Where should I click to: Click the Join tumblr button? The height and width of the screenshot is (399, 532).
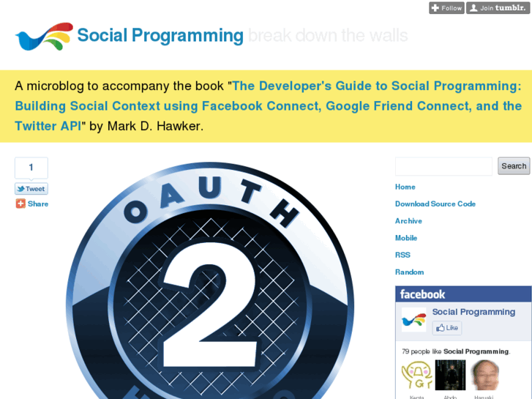pos(498,8)
